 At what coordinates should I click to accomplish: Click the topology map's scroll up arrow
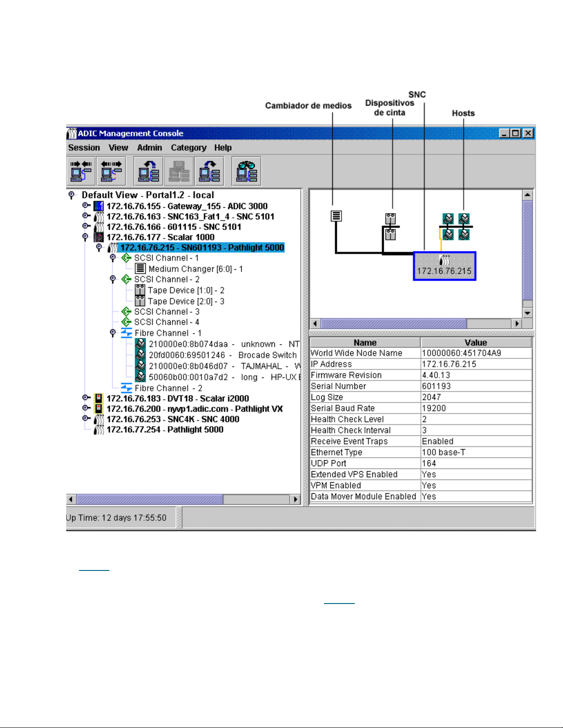click(x=528, y=195)
